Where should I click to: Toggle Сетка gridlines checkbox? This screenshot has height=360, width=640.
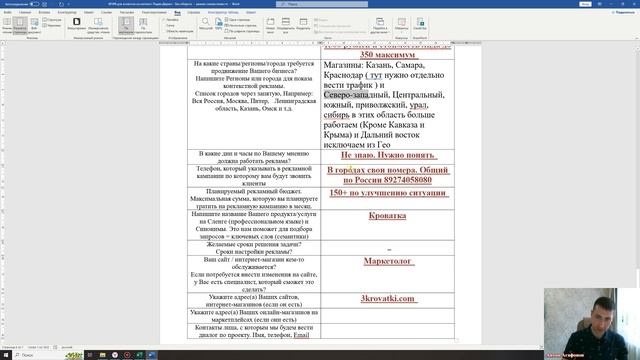tap(169, 25)
